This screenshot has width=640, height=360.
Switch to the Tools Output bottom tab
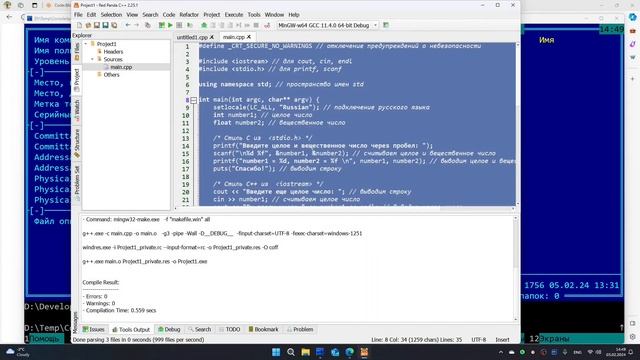(x=131, y=329)
